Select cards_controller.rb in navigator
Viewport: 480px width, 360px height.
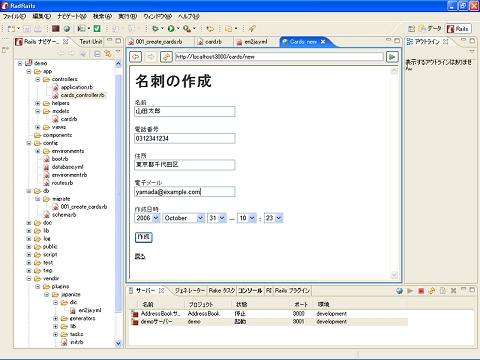point(82,95)
